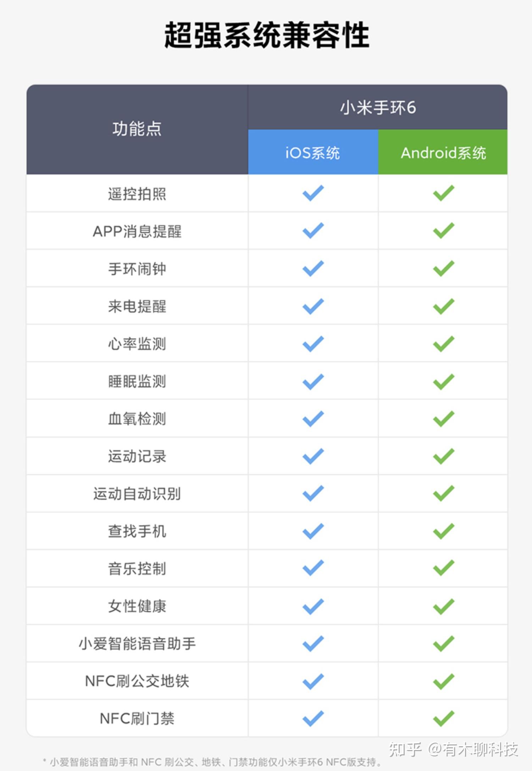The image size is (532, 771).
Task: Select the Android系统 column header
Action: (443, 152)
